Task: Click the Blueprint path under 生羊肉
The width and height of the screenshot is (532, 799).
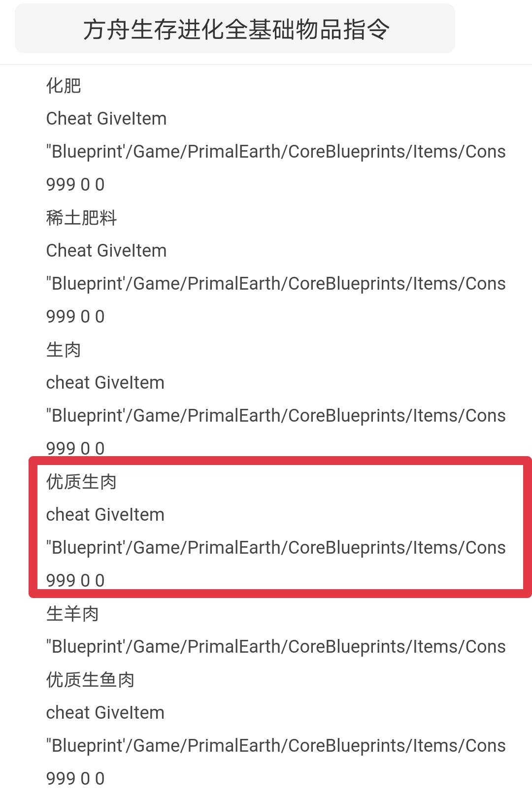Action: [276, 647]
